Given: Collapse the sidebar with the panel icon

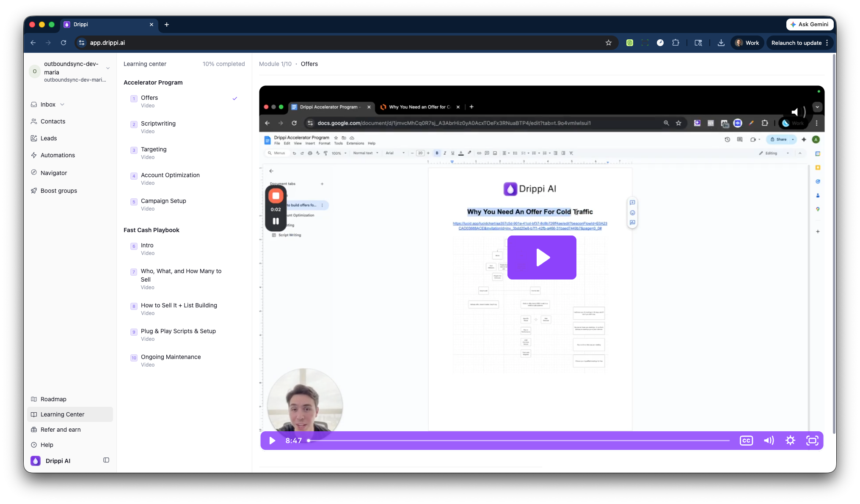Looking at the screenshot, I should [106, 460].
